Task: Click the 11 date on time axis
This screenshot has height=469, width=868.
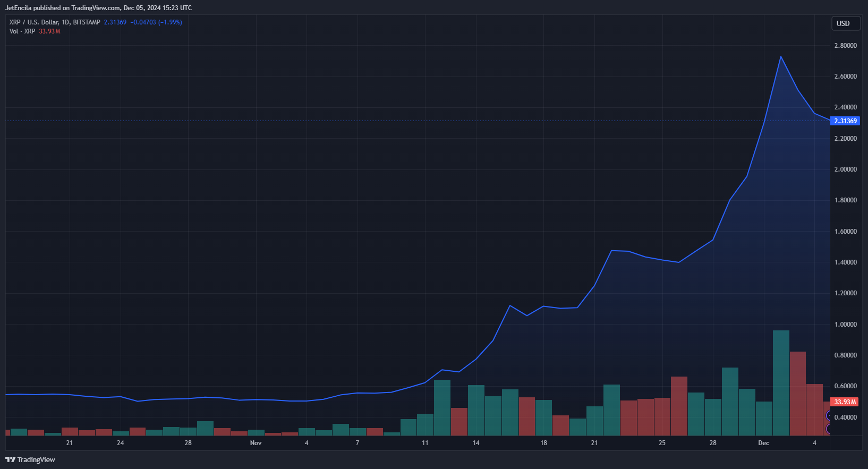Action: 425,443
